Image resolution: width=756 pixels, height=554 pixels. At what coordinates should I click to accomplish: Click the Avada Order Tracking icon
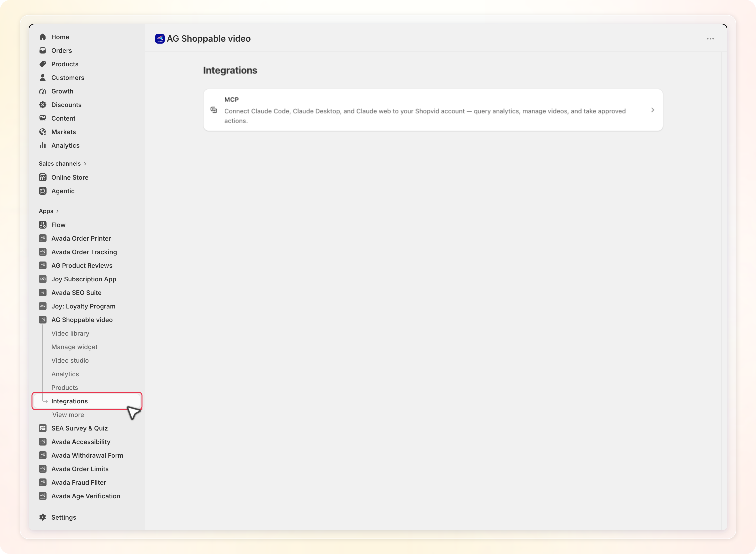point(43,252)
